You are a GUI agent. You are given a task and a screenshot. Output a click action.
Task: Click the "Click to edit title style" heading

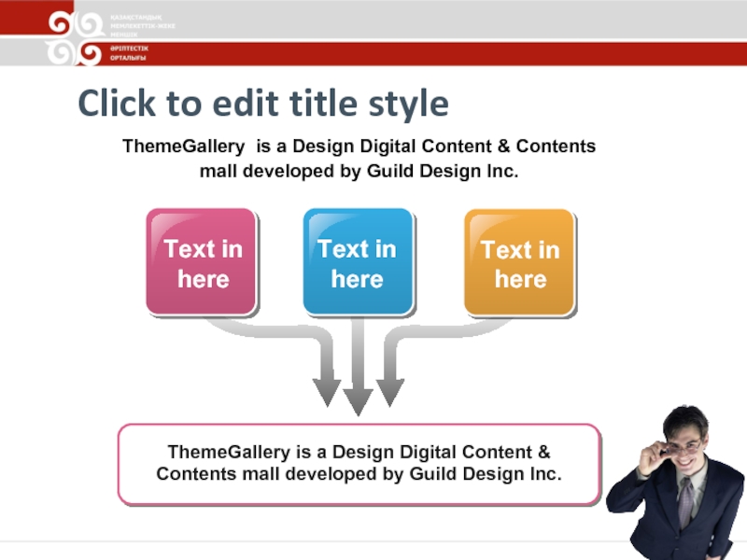[x=263, y=103]
